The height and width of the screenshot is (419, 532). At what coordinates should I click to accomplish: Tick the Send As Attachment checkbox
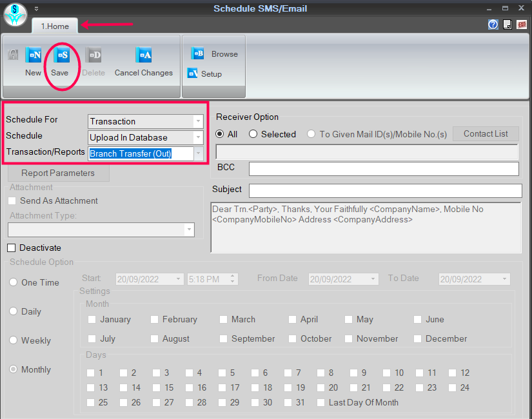(x=12, y=201)
